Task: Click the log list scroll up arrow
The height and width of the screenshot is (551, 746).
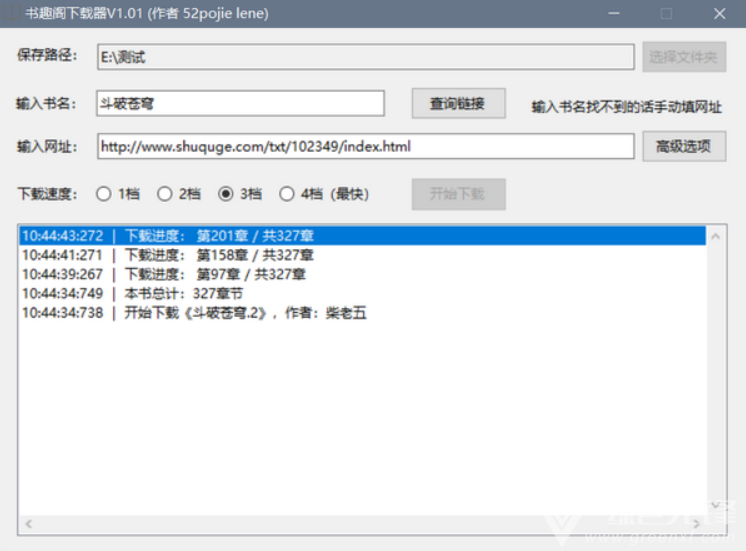Action: [716, 236]
